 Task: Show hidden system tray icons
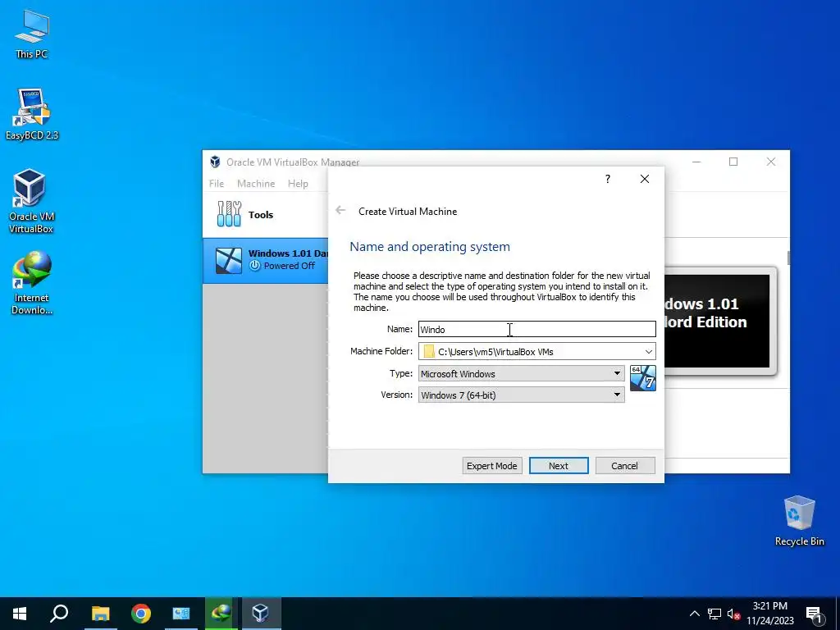pos(694,614)
